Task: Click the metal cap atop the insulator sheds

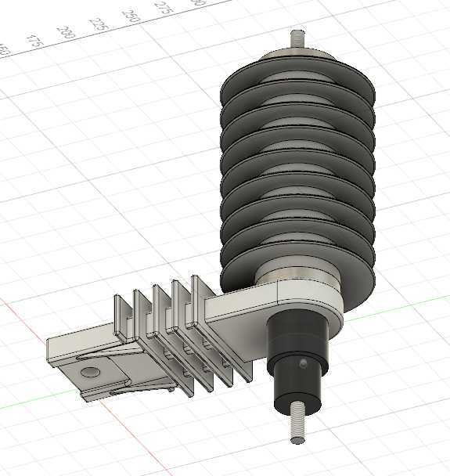Action: tap(298, 55)
